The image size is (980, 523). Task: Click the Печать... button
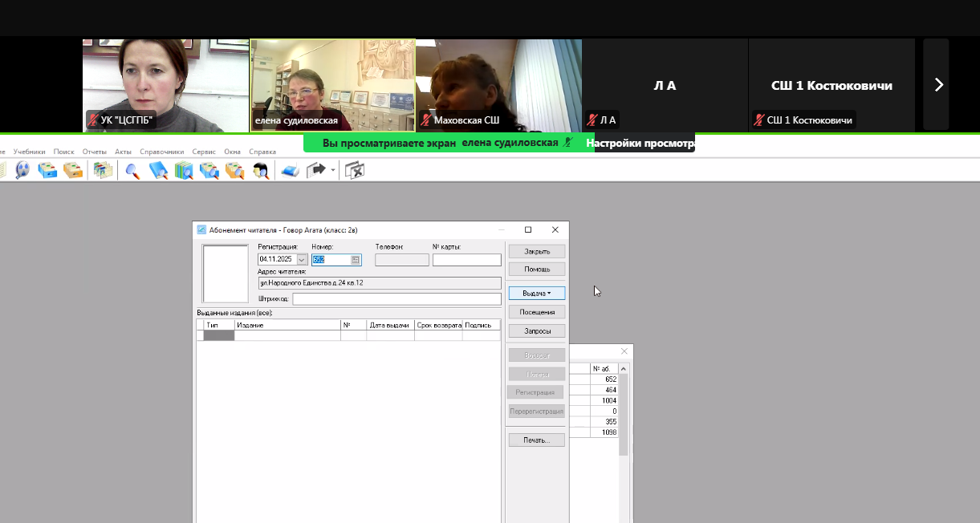(x=537, y=440)
